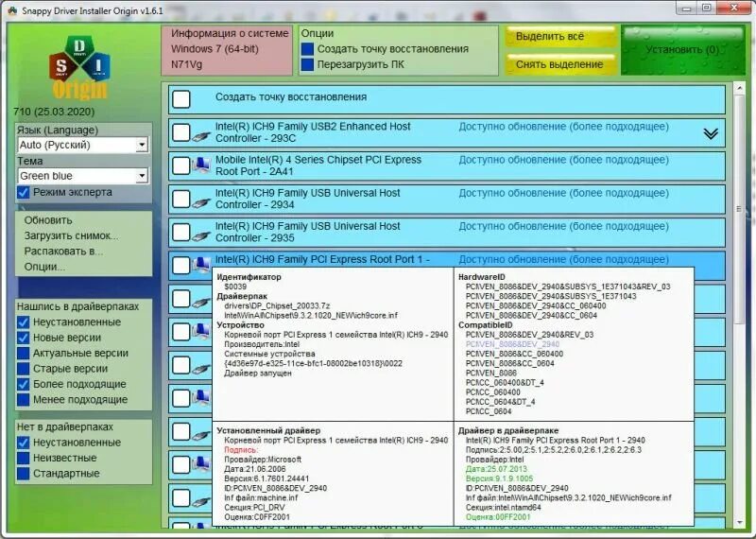Click the app icon in the title bar
Screen dimensions: 756x539
tap(12, 10)
